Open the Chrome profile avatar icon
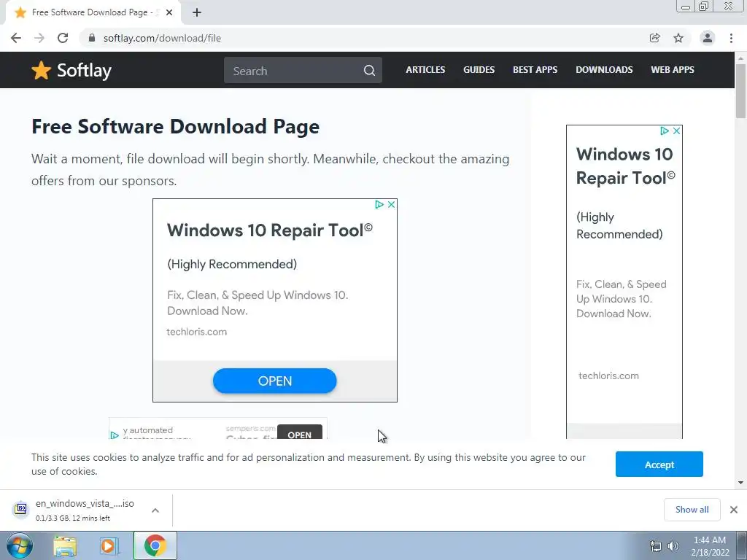 708,38
